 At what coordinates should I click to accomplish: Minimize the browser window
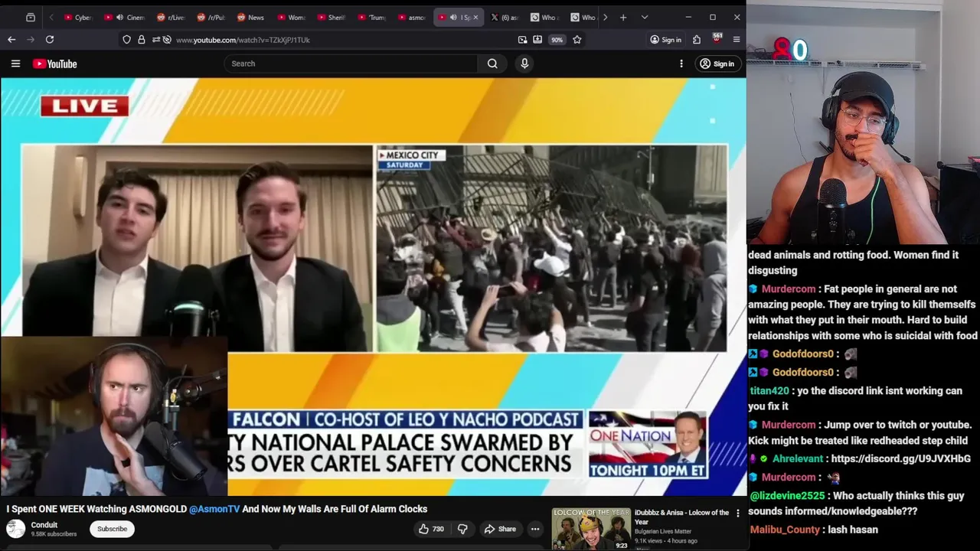click(688, 17)
